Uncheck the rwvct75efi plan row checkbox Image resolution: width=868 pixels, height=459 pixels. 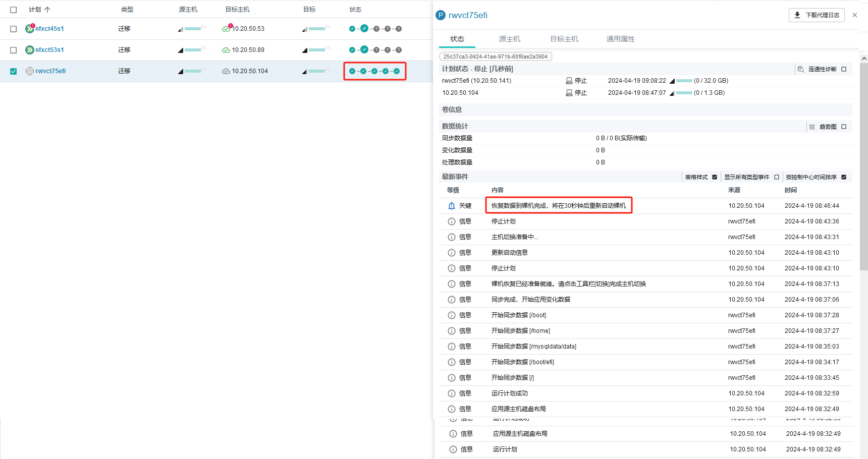click(x=14, y=71)
